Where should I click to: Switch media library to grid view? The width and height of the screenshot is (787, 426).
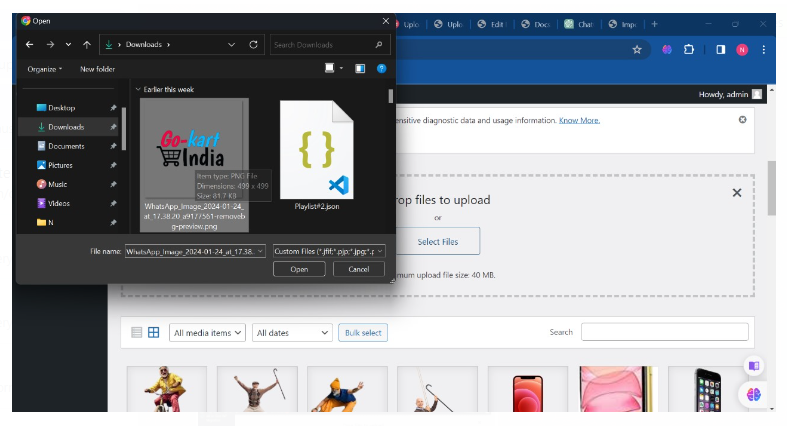(154, 333)
